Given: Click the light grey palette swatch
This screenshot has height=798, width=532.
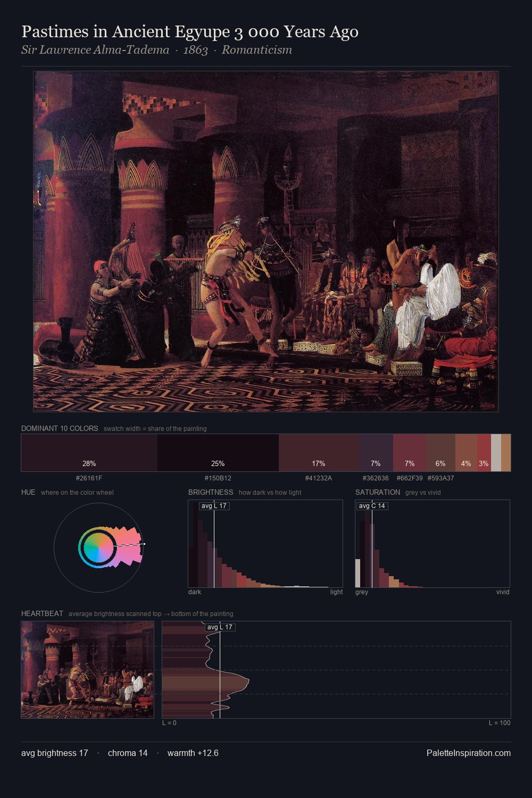Looking at the screenshot, I should pos(496,453).
